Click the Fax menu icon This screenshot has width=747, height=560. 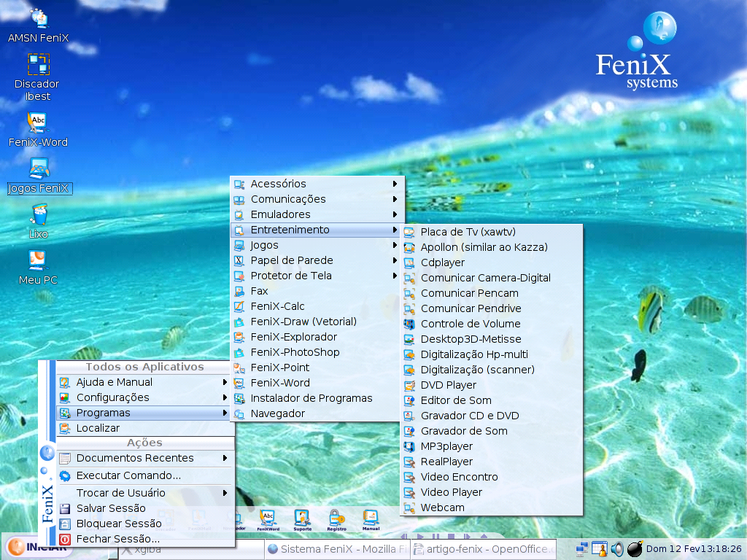239,292
